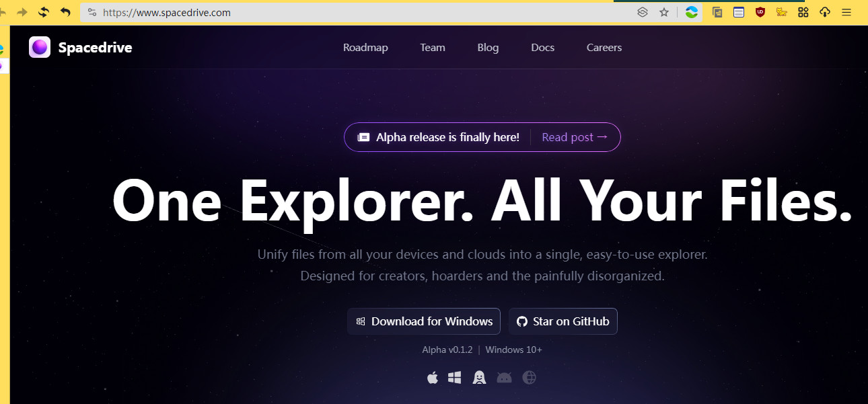The width and height of the screenshot is (868, 404).
Task: Open the Roadmap nav item
Action: coord(365,48)
